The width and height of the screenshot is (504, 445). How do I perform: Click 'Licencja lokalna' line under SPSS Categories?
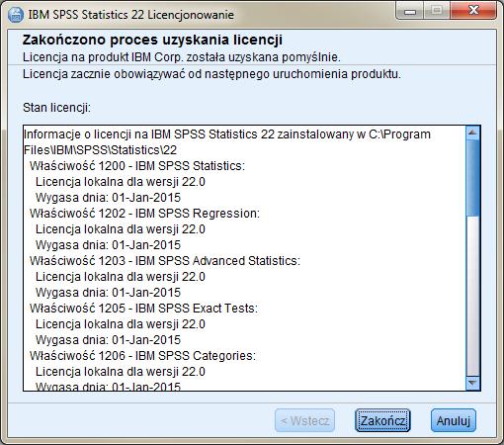tap(121, 372)
